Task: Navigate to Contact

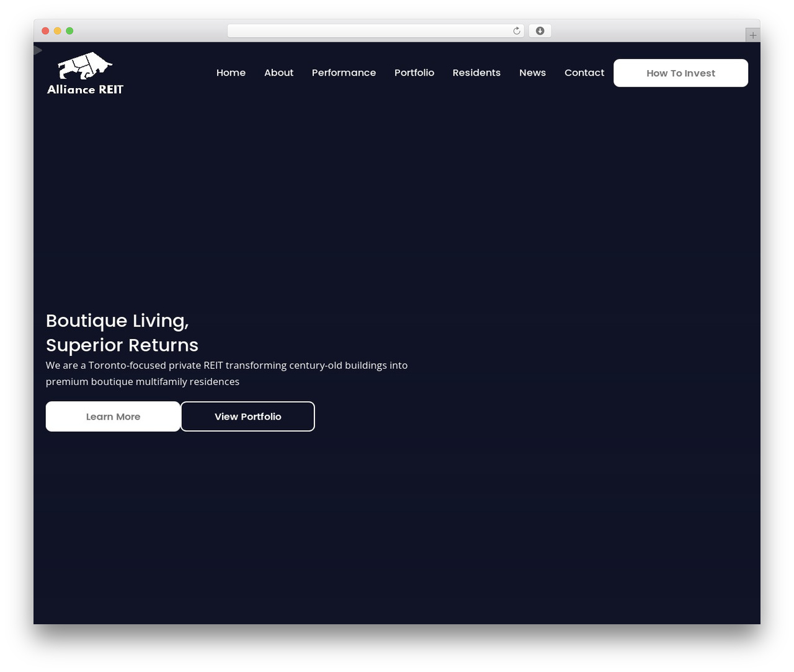Action: [584, 73]
